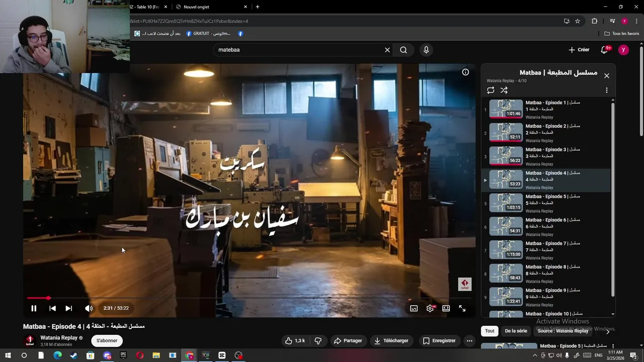Clear the YouTube search field

point(387,50)
